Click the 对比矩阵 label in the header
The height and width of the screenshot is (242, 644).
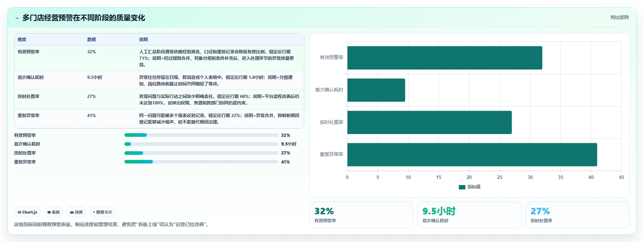click(x=619, y=17)
